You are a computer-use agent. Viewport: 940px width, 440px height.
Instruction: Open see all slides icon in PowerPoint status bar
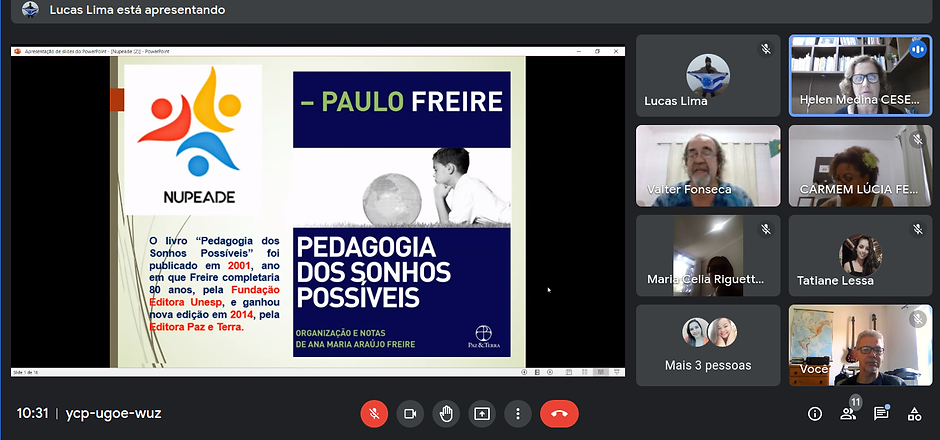click(x=537, y=372)
